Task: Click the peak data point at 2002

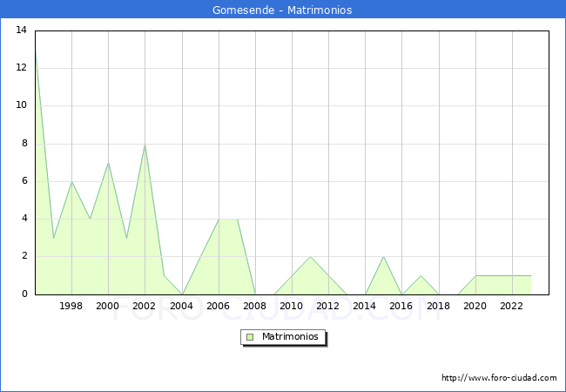Action: [x=145, y=145]
